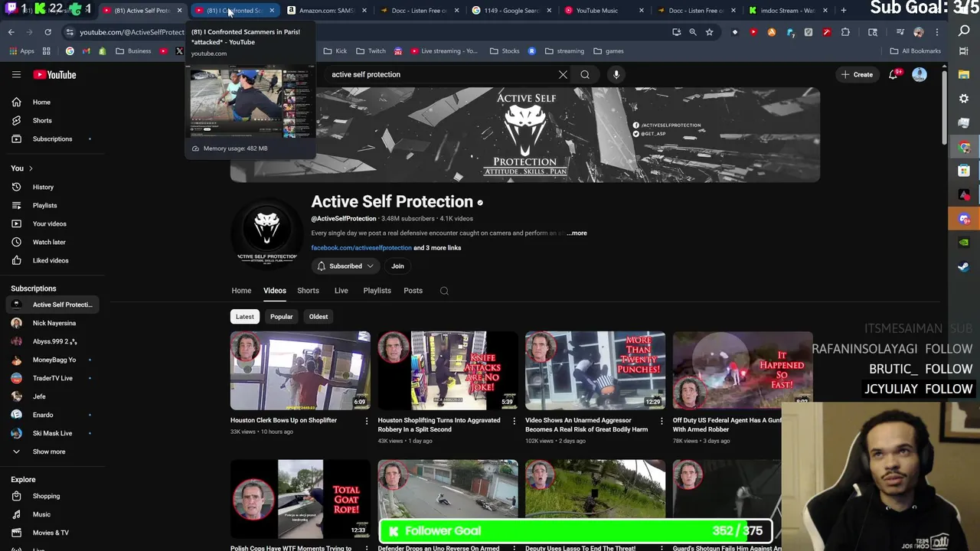Click the Create button
Viewport: 980px width, 551px height.
pyautogui.click(x=857, y=74)
